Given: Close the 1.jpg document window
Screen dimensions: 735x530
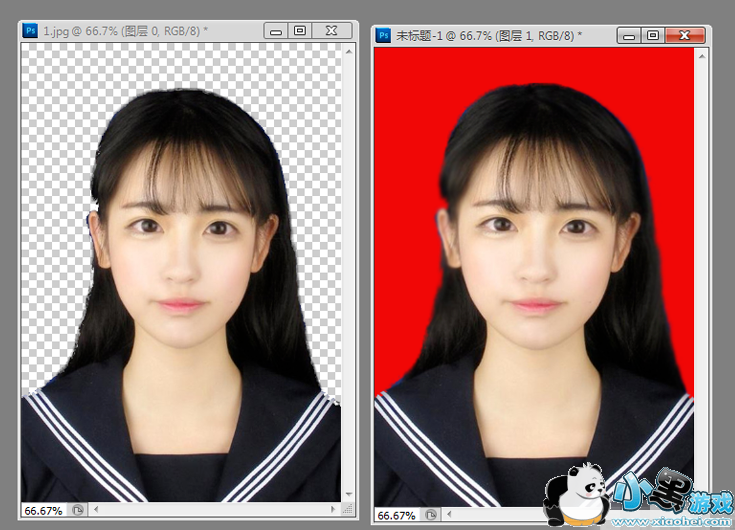Looking at the screenshot, I should [332, 31].
